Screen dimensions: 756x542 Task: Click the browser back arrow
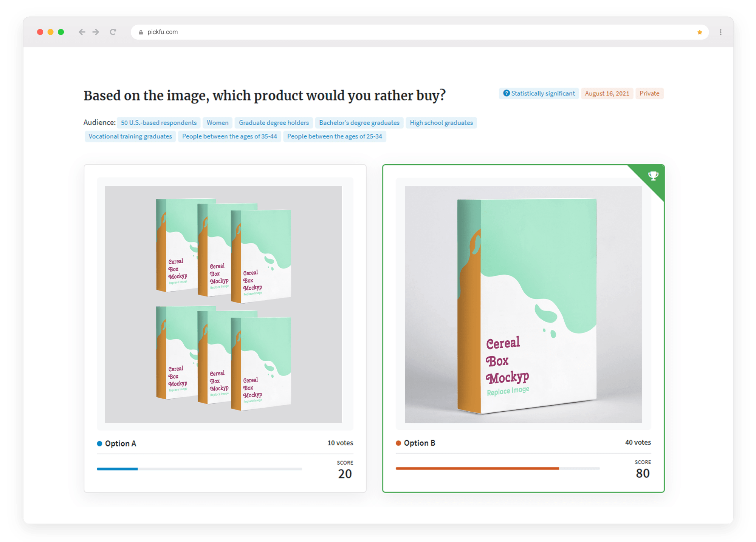[x=82, y=32]
